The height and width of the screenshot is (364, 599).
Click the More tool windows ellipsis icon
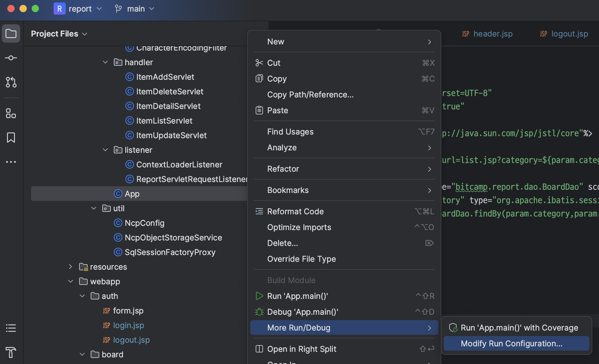(11, 162)
